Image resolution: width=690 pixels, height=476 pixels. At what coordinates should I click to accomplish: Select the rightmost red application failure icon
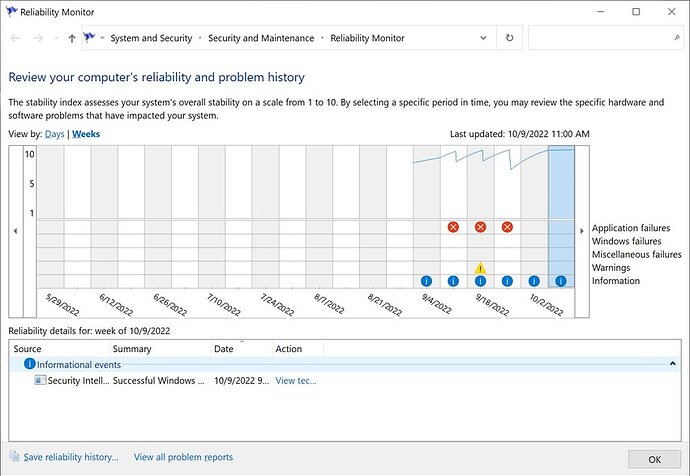[507, 228]
